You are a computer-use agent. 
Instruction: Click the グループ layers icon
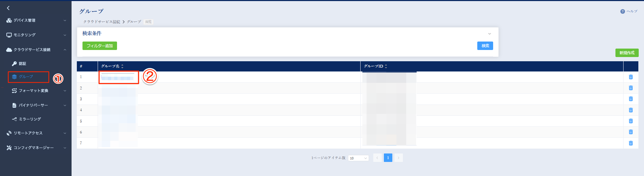coord(14,77)
